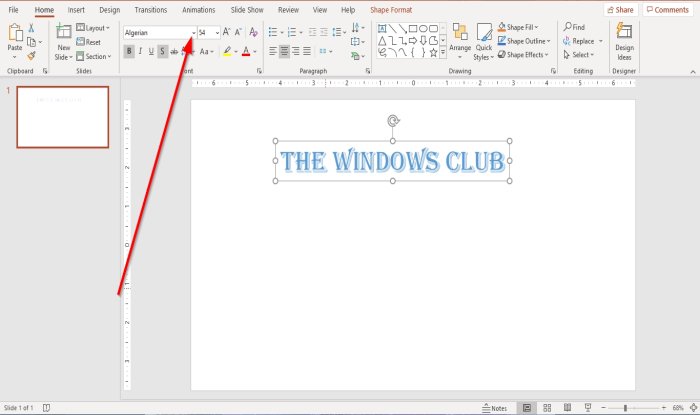Toggle Bold formatting
The image size is (700, 415).
coord(129,52)
